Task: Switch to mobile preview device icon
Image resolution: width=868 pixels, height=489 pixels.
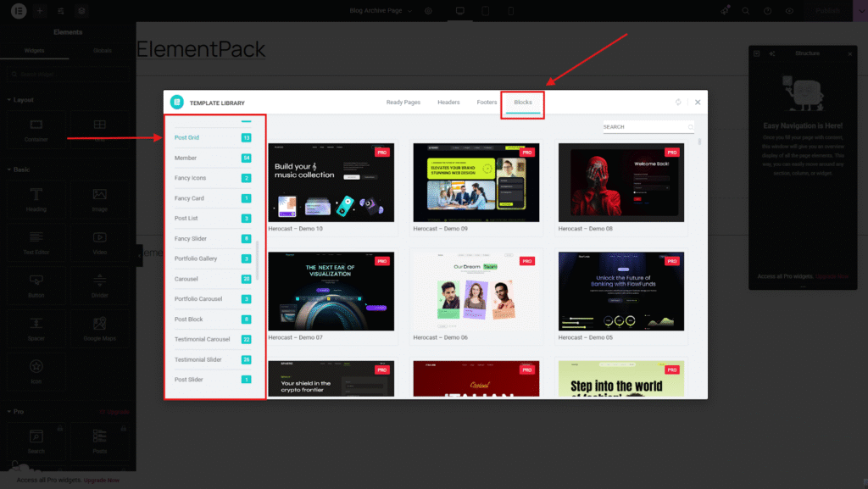Action: (x=510, y=10)
